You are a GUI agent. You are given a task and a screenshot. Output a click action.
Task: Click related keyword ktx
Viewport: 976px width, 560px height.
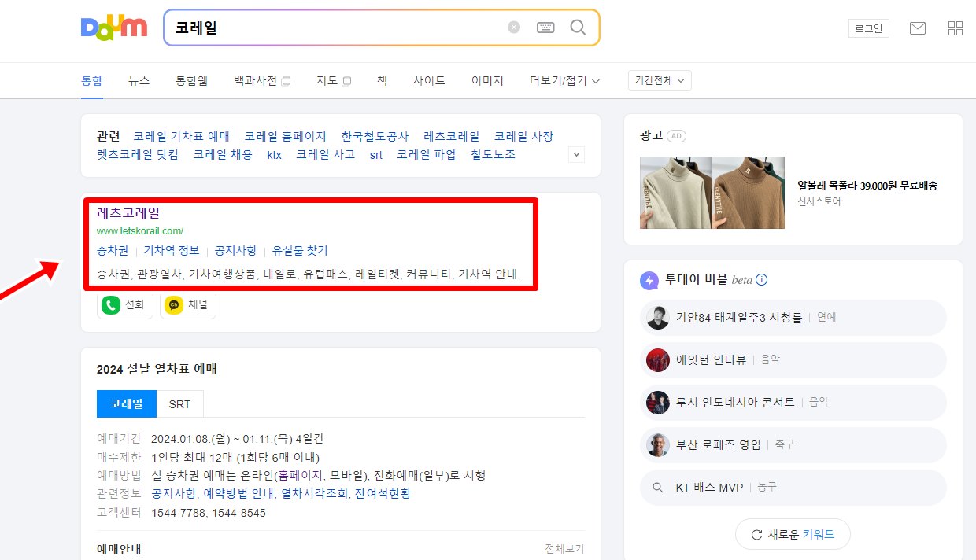274,154
